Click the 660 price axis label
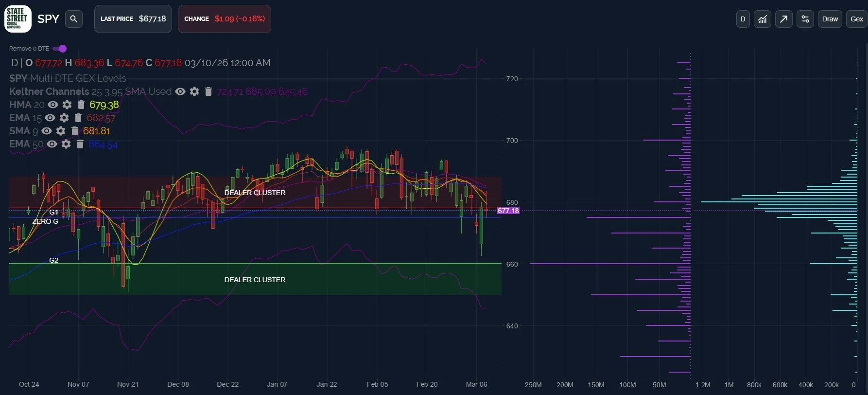This screenshot has width=868, height=395. click(512, 264)
